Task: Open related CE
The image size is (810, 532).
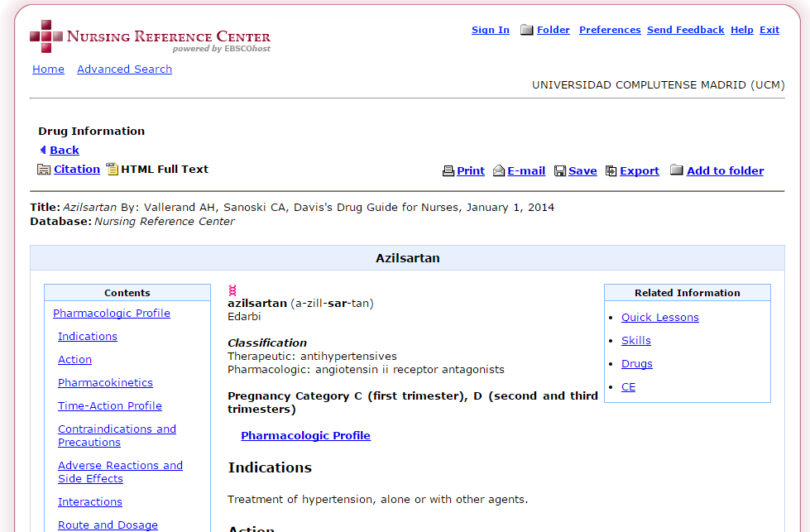Action: (x=628, y=387)
